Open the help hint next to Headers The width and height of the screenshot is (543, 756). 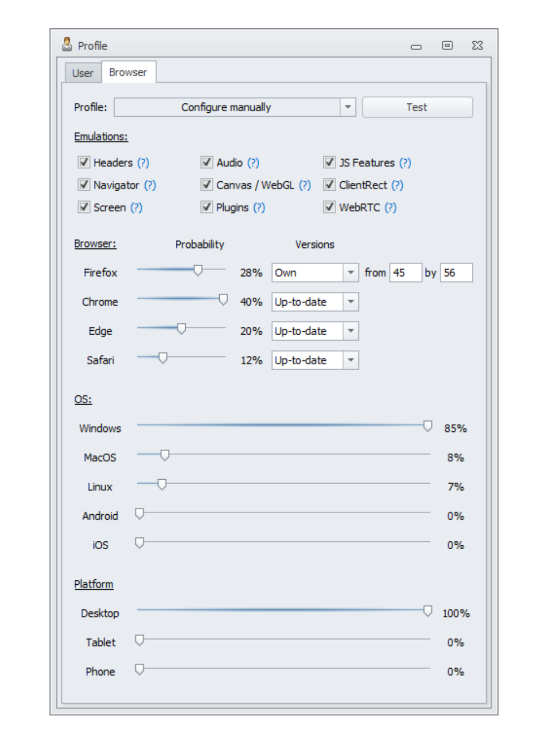(144, 163)
